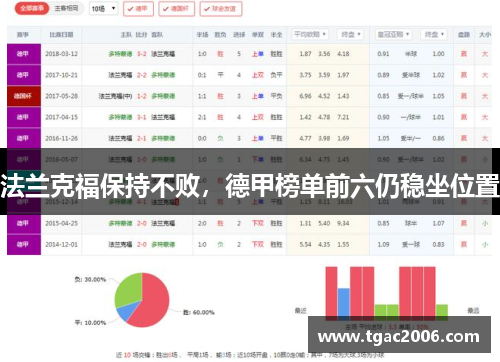Select the date 2017-10-21
Image resolution: width=500 pixels, height=362 pixels.
click(x=61, y=75)
